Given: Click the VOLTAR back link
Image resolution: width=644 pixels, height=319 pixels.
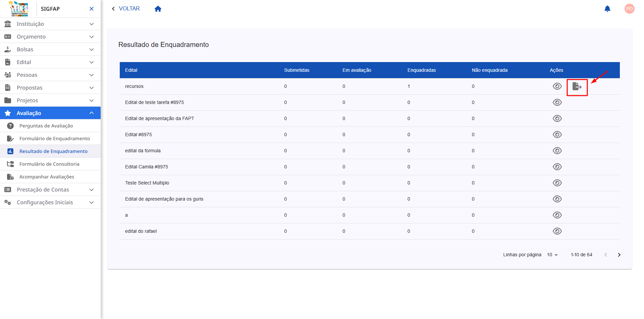Looking at the screenshot, I should click(x=126, y=9).
